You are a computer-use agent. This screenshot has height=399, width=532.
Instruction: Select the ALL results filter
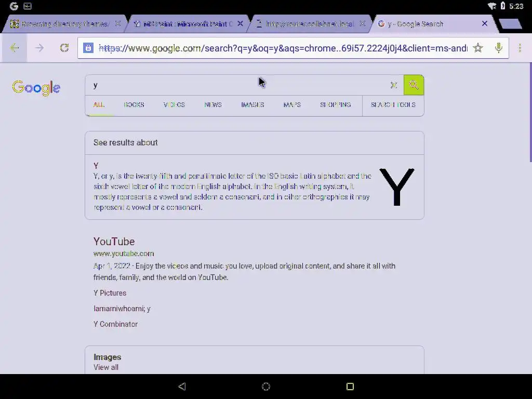(x=99, y=104)
